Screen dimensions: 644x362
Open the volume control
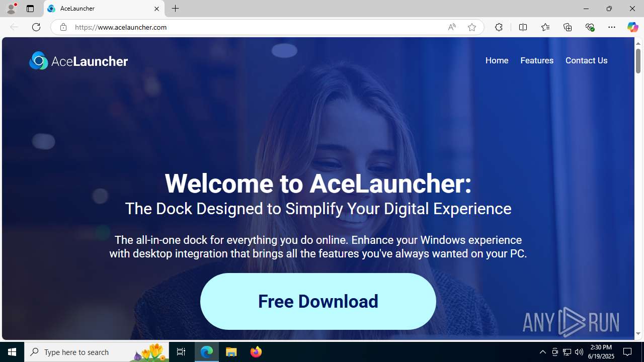click(x=579, y=352)
